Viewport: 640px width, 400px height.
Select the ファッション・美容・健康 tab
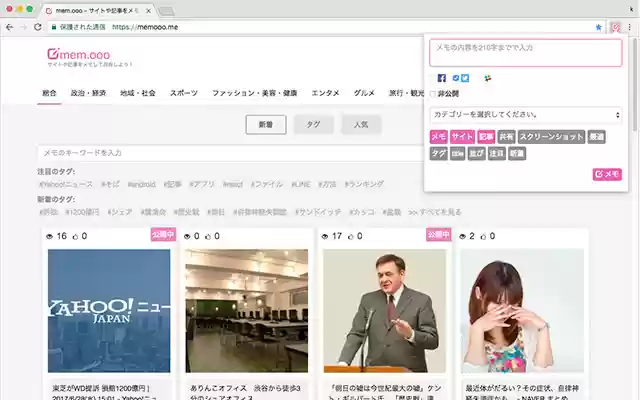tap(254, 93)
